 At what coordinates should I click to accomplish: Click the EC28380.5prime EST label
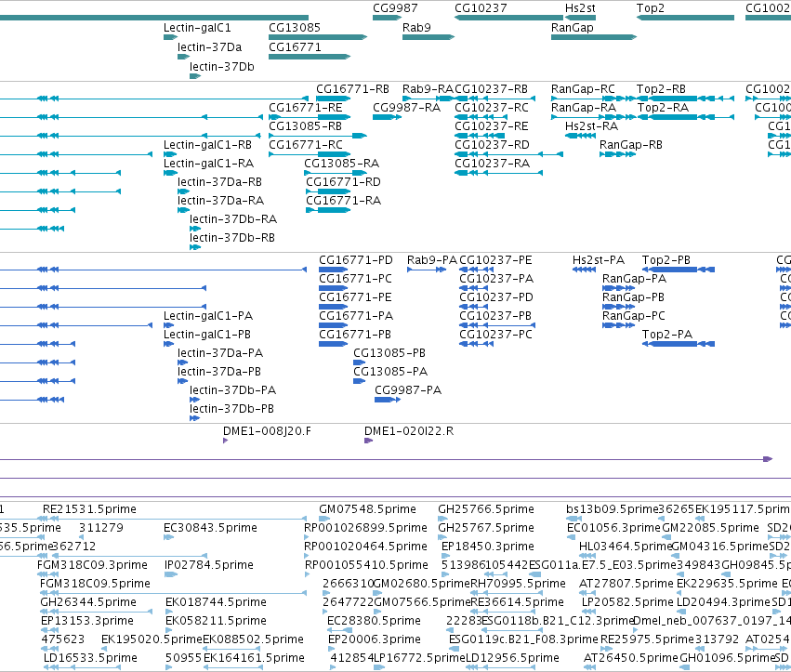(374, 621)
